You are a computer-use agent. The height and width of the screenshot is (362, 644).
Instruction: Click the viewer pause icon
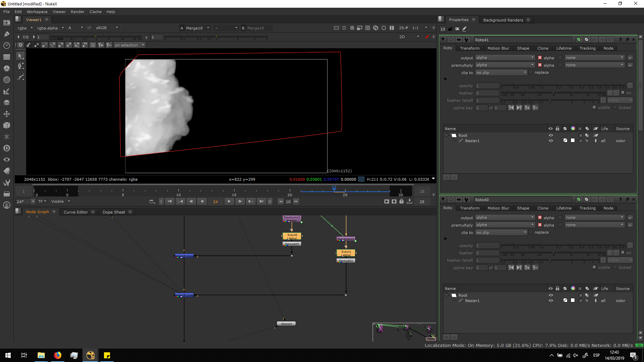tap(392, 28)
